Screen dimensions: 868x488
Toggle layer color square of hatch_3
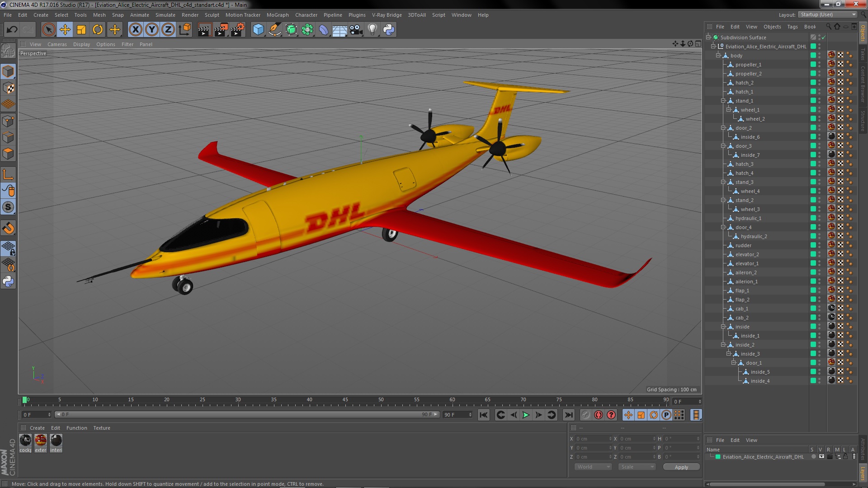(x=813, y=164)
